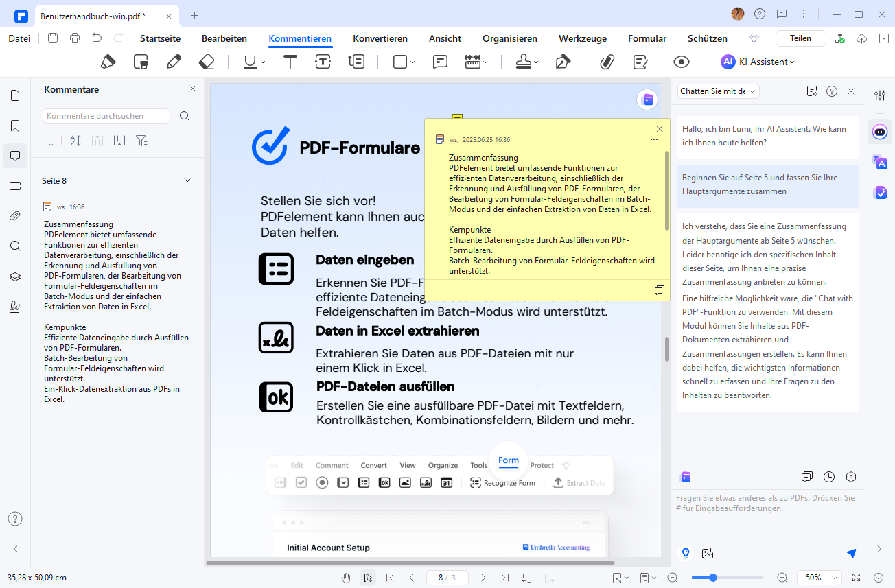Click the Teilen button
The height and width of the screenshot is (588, 895).
[800, 38]
